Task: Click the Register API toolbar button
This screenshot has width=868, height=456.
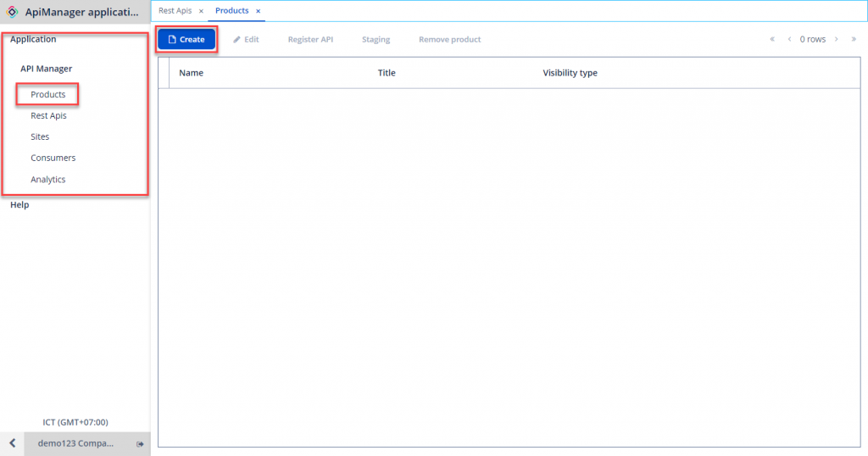Action: coord(310,40)
